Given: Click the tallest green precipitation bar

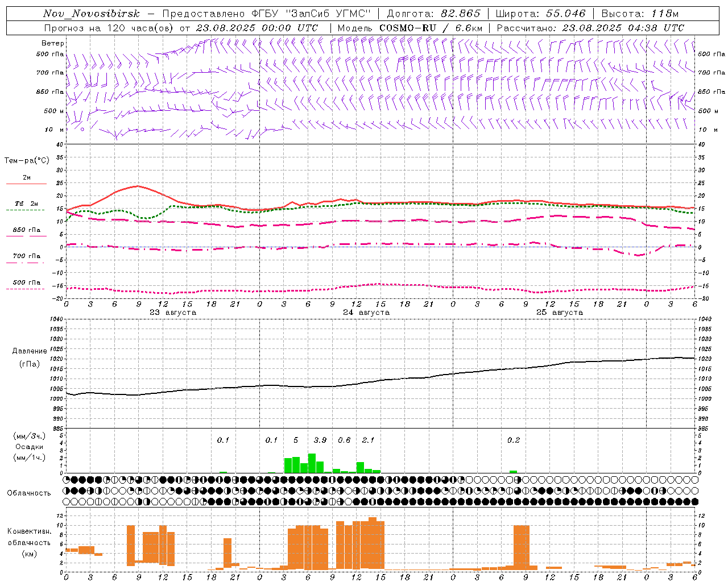Looking at the screenshot, I should 312,463.
